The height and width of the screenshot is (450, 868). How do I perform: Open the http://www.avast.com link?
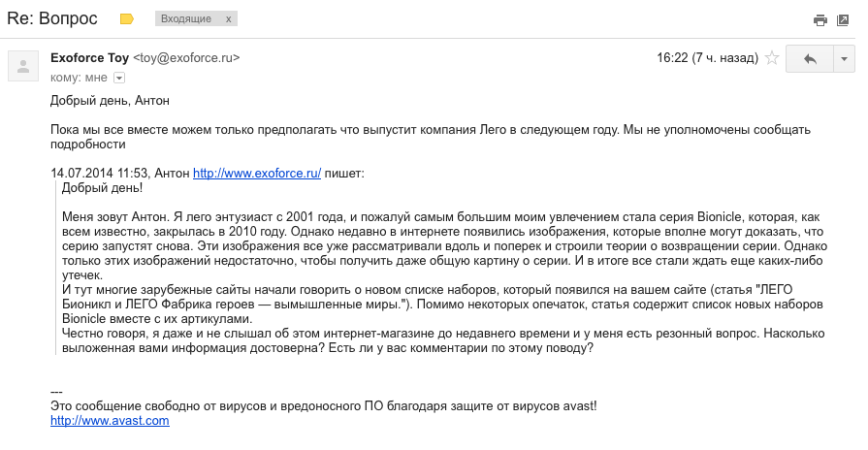110,421
